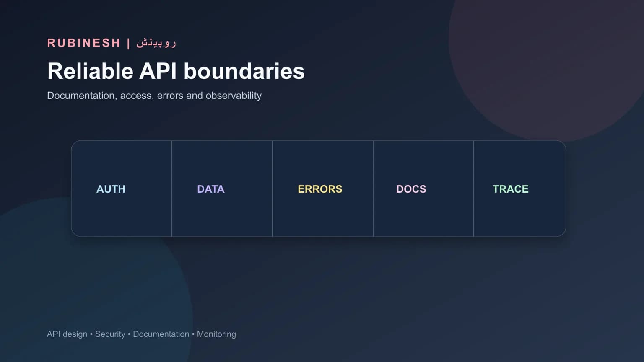
Task: Click the RUBINESH brand text
Action: (84, 43)
